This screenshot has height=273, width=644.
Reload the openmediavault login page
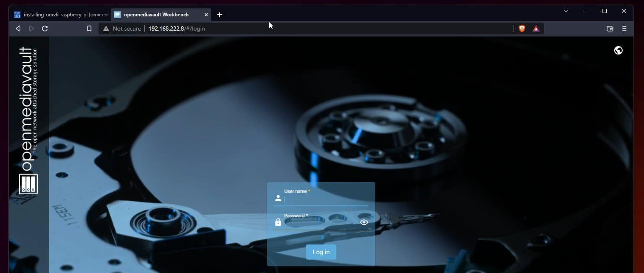point(45,29)
